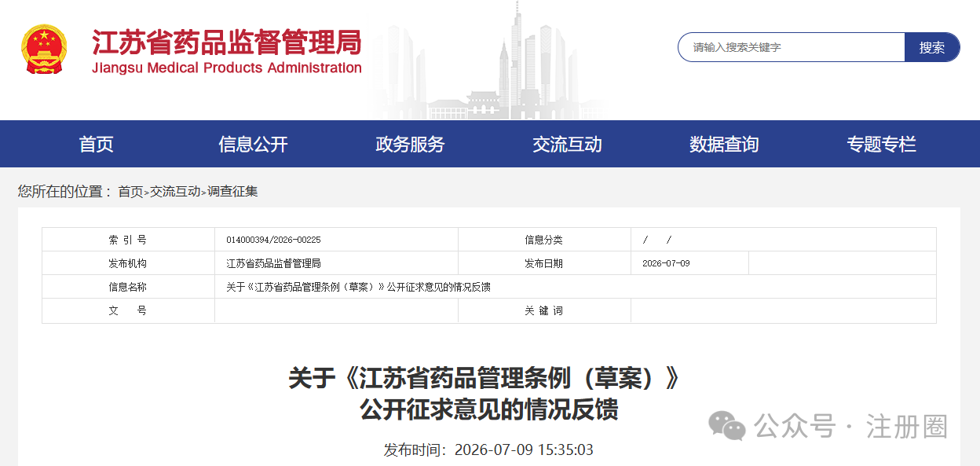The height and width of the screenshot is (466, 980).
Task: Click the headline line 公开征求意见的情况反馈
Action: [x=489, y=409]
